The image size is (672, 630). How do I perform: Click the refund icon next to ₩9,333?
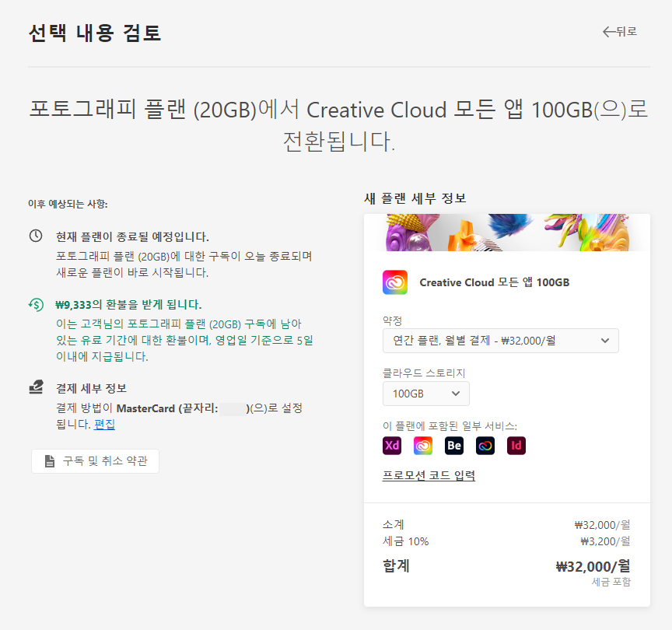tap(36, 305)
